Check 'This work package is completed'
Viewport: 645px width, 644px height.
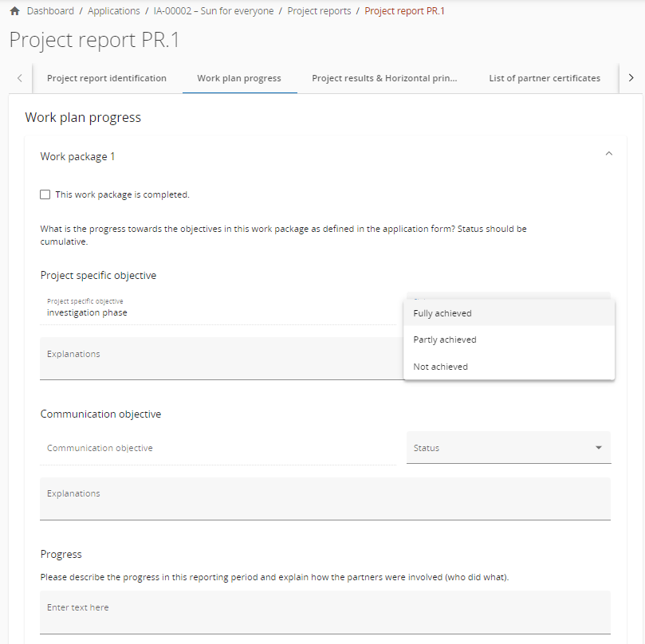[x=45, y=194]
